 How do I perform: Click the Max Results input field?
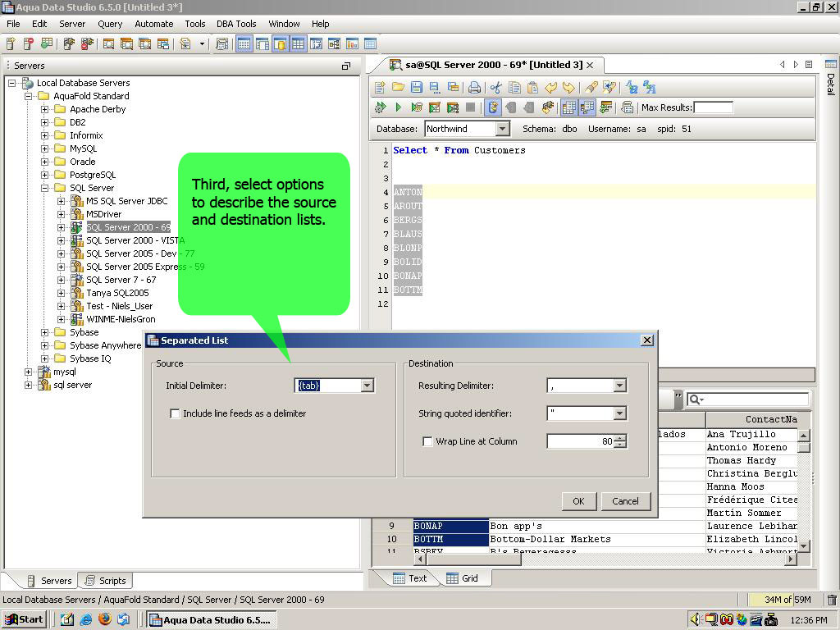pos(713,107)
